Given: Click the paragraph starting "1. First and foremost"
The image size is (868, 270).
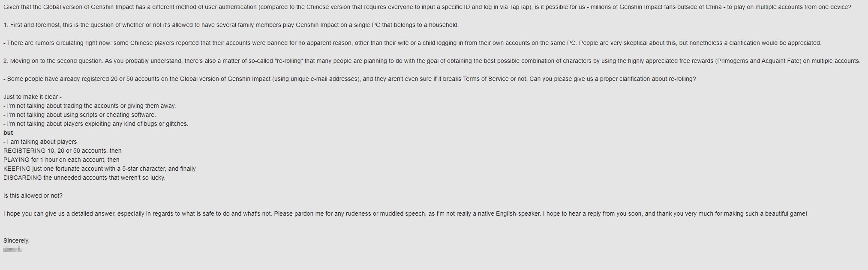Looking at the screenshot, I should click(231, 25).
